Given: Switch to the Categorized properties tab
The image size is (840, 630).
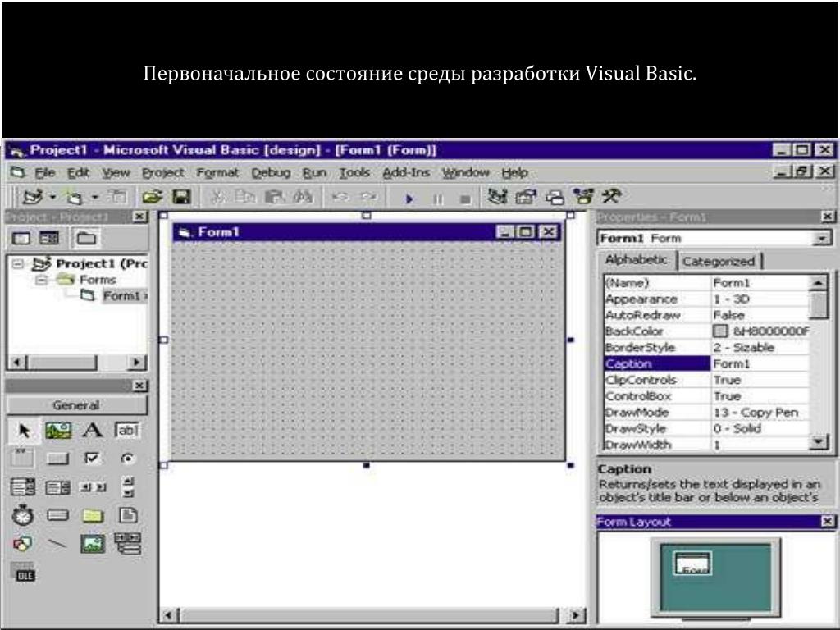Looking at the screenshot, I should 719,262.
